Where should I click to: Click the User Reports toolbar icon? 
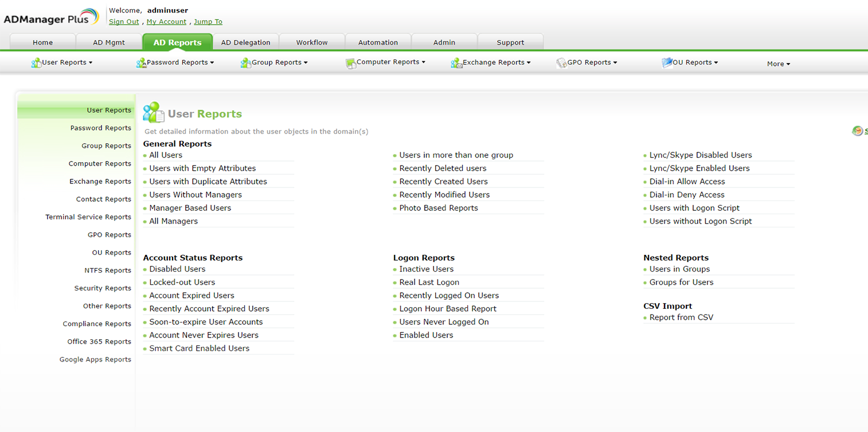(x=36, y=63)
